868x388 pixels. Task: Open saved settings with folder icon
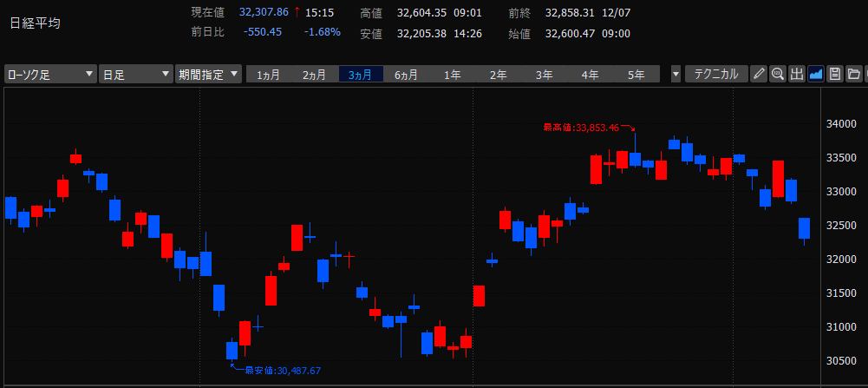pyautogui.click(x=853, y=74)
